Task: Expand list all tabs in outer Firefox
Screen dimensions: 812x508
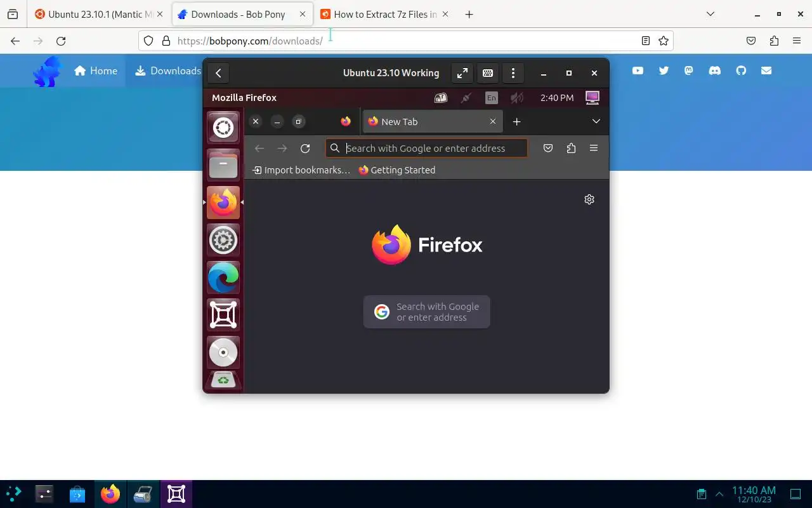Action: tap(710, 14)
